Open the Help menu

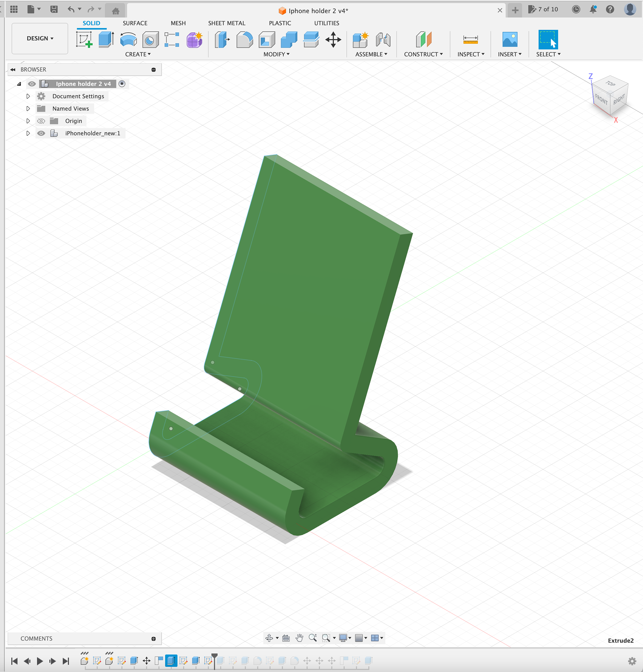pos(610,9)
